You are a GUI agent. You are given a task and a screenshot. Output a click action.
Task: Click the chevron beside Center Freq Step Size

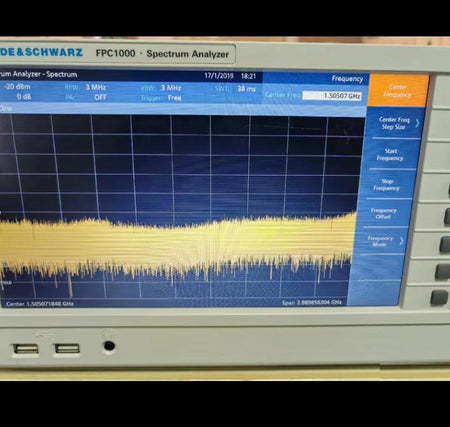(417, 123)
